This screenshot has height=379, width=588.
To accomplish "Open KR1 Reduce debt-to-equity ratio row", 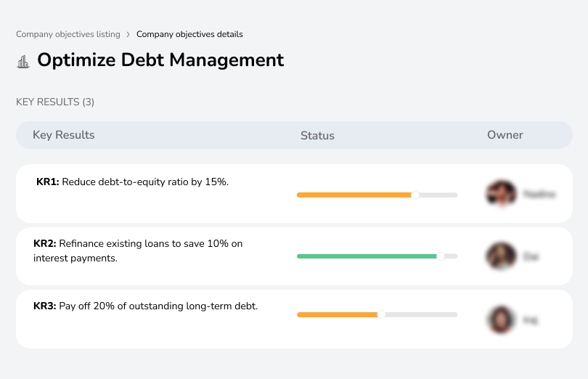I will [x=294, y=194].
